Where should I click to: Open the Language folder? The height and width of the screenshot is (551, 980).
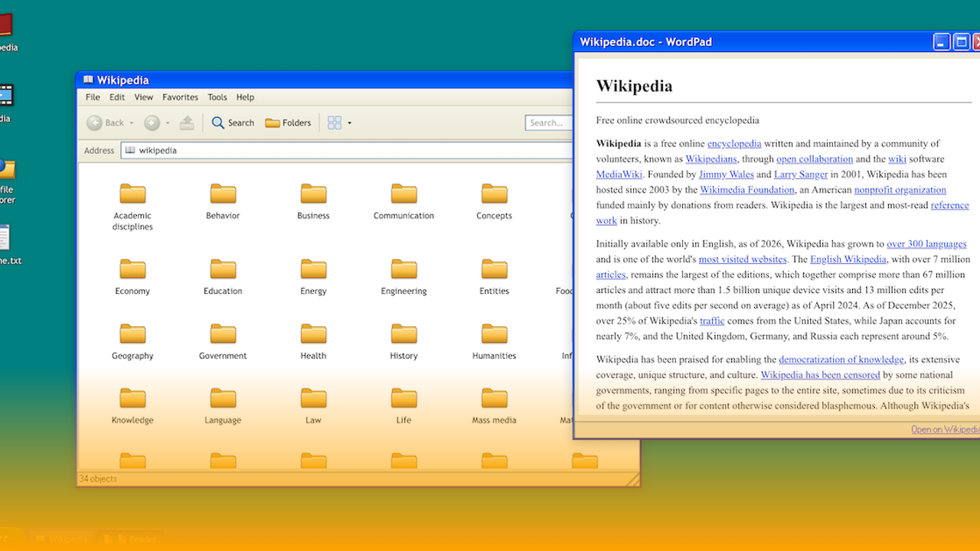coord(223,406)
